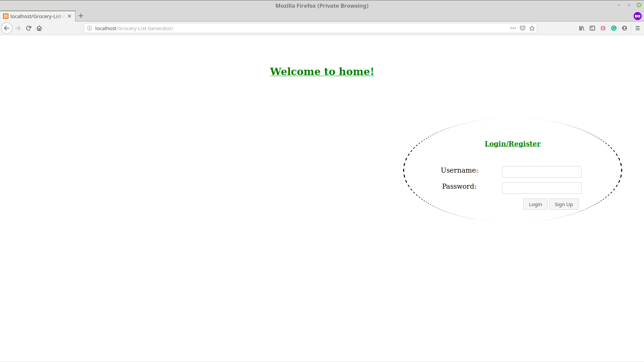This screenshot has width=644, height=362.
Task: Save page to Pocket
Action: click(522, 28)
